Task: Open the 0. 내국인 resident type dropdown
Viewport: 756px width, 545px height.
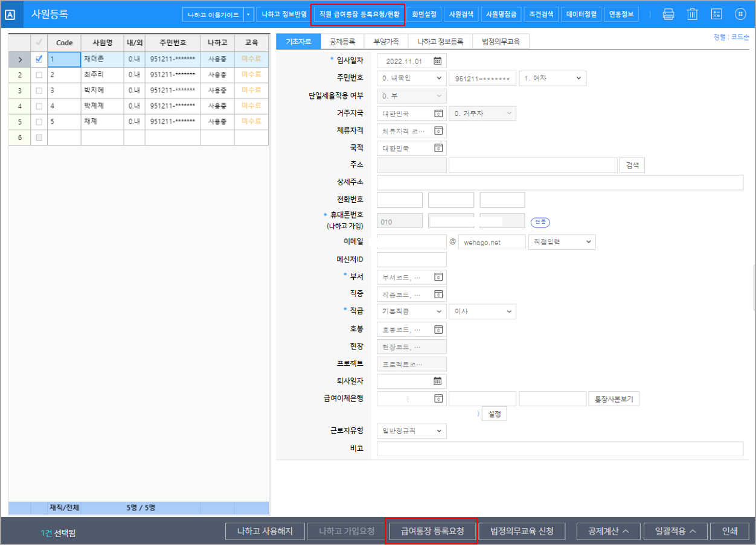Action: (x=411, y=78)
